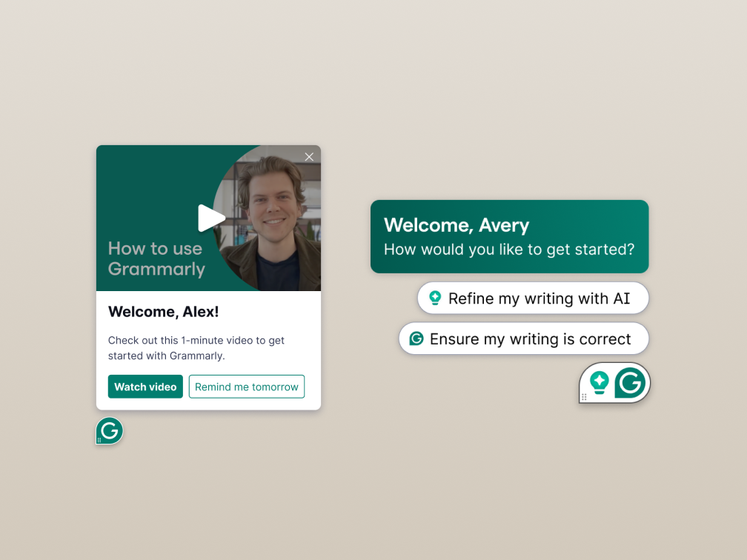
Task: Close the Welcome, Alex video card
Action: click(309, 157)
